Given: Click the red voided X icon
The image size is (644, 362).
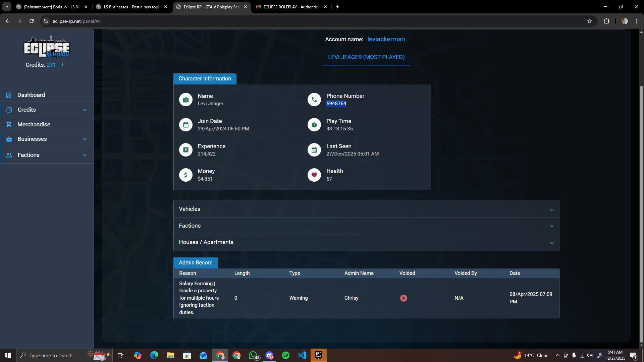Looking at the screenshot, I should pos(404,298).
